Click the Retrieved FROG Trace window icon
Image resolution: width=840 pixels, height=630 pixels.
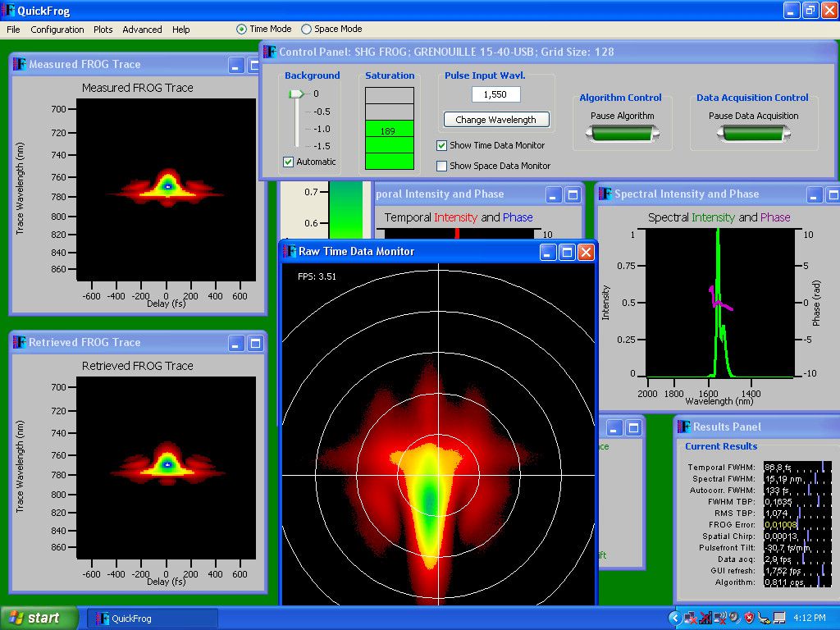(x=20, y=342)
